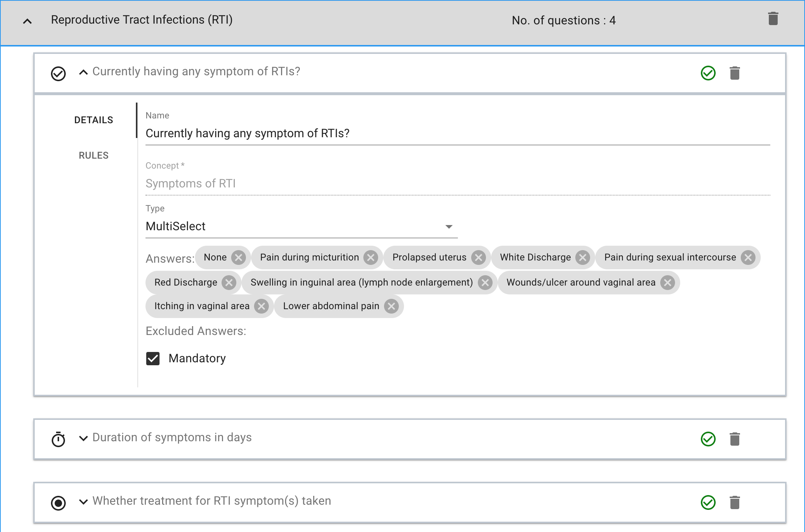This screenshot has height=532, width=805.
Task: Expand 'Whether treatment for RTI symptom(s) taken'
Action: point(83,502)
